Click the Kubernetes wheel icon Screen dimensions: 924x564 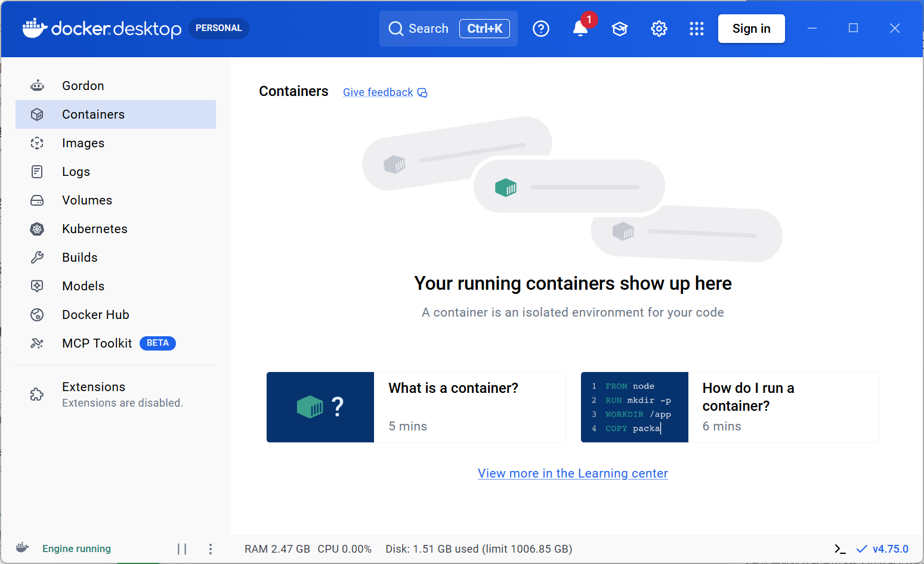(x=37, y=229)
